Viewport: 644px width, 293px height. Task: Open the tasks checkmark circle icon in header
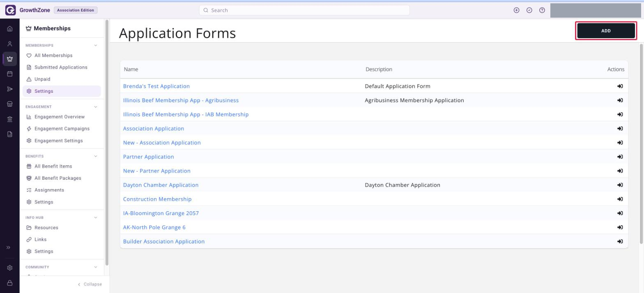point(529,10)
